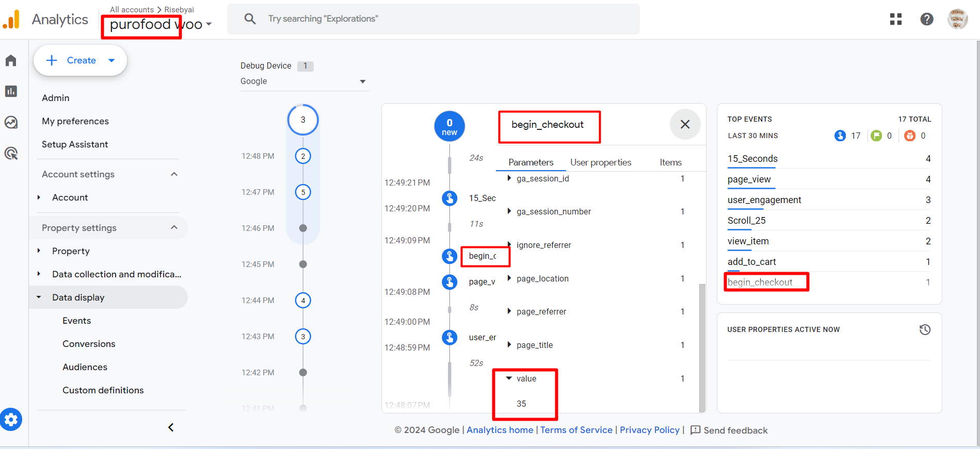Image resolution: width=980 pixels, height=449 pixels.
Task: Select the 12:44 PM marker with 4 events
Action: pos(303,301)
